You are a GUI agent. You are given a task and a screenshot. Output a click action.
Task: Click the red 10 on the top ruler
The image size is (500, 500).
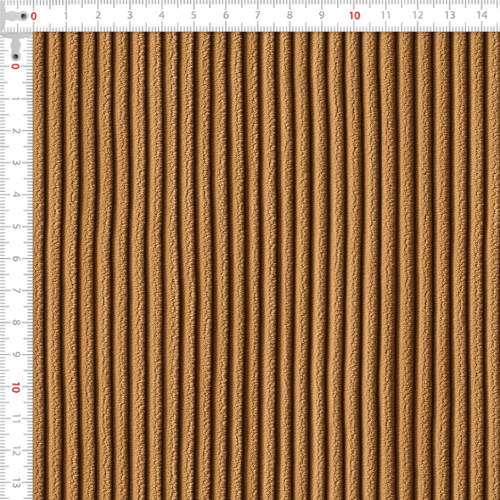[x=355, y=16]
